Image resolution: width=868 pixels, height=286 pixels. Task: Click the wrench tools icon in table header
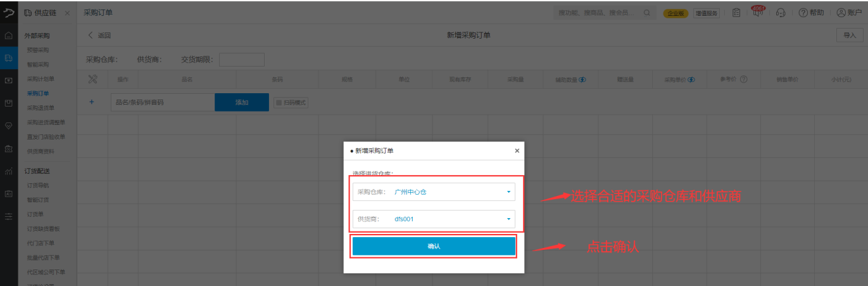[92, 79]
